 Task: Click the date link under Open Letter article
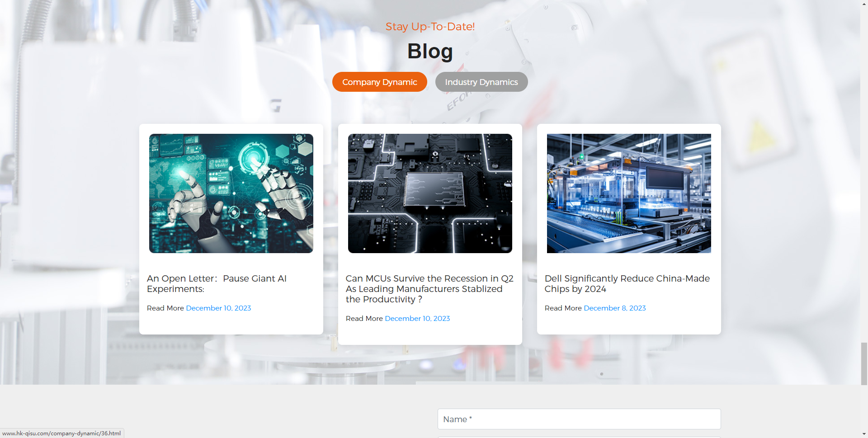218,308
